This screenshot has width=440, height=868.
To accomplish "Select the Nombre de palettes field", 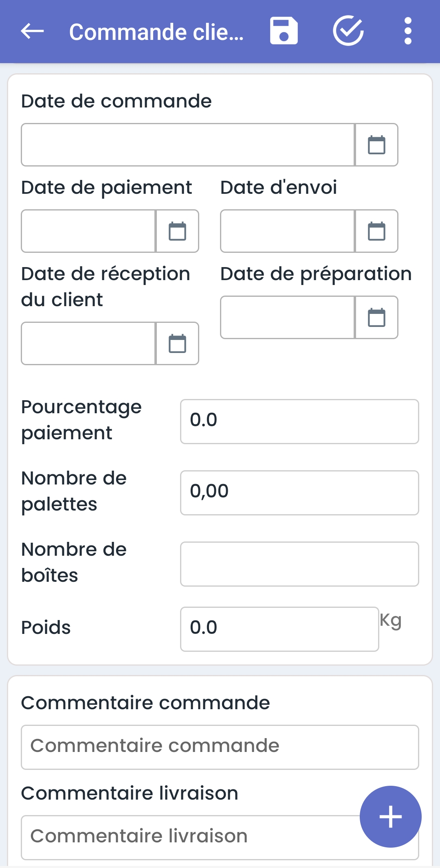I will pos(299,493).
